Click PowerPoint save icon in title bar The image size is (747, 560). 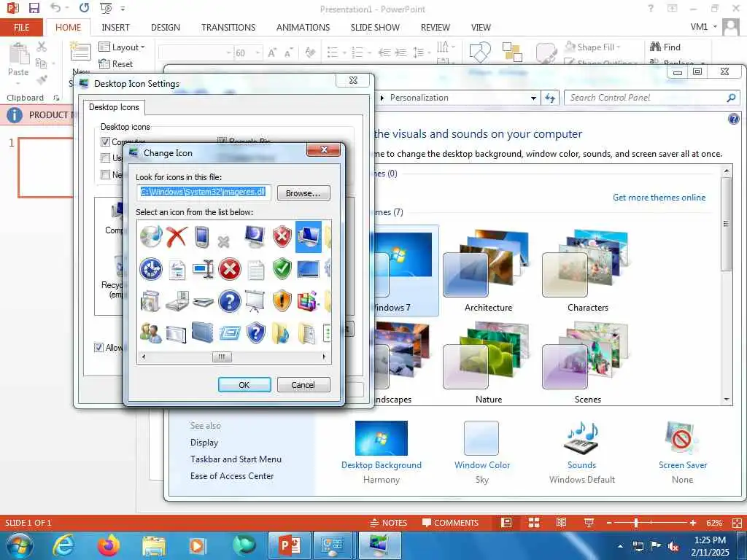pos(34,8)
